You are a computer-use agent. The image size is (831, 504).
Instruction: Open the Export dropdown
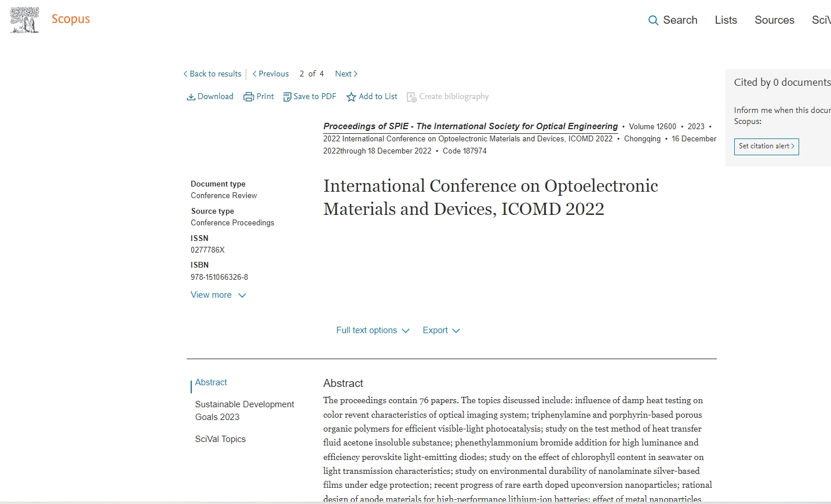tap(441, 330)
